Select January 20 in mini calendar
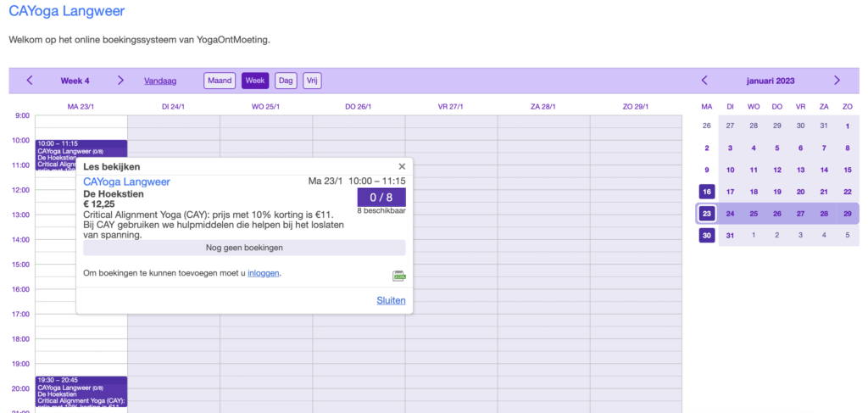 (x=800, y=192)
